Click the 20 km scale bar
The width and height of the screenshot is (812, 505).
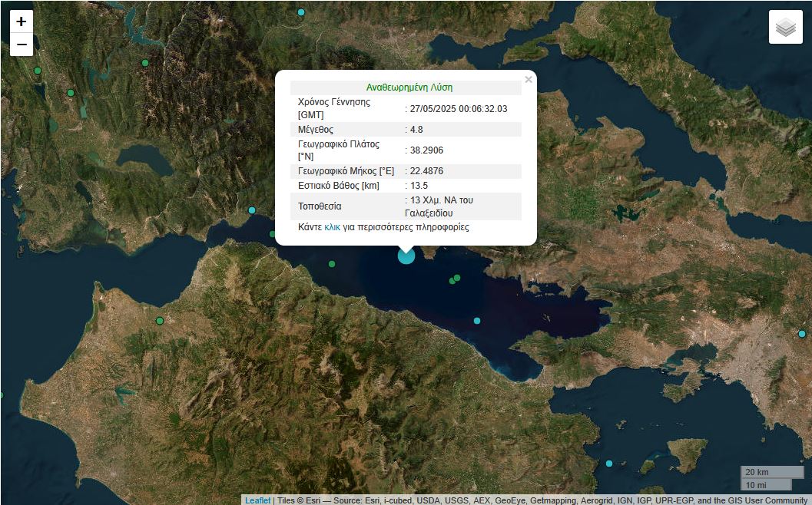pos(771,472)
